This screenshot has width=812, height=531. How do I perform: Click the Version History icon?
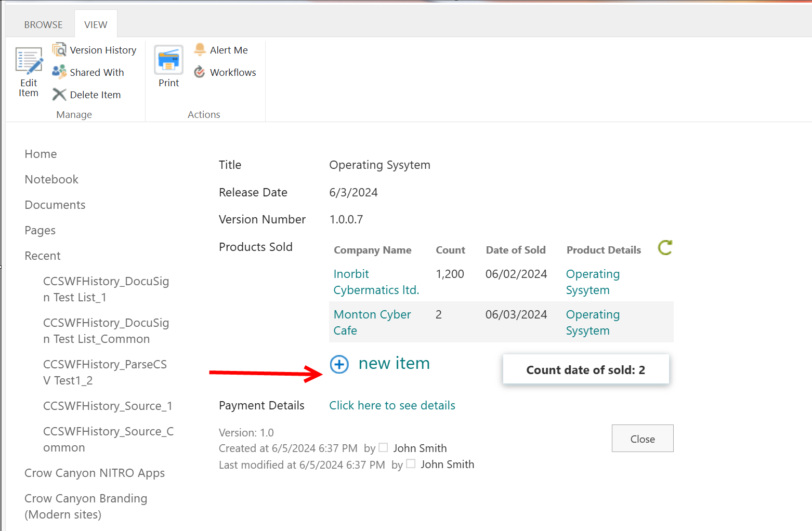click(x=59, y=50)
